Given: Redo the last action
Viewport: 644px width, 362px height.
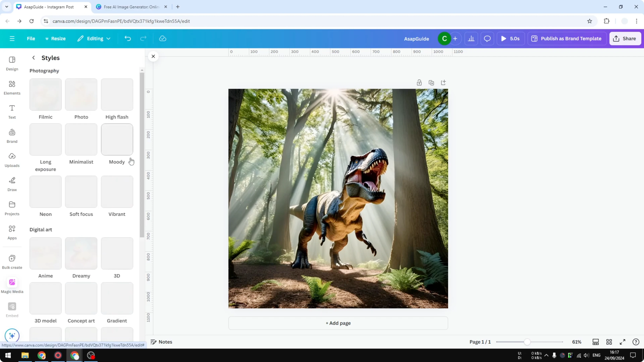Looking at the screenshot, I should pyautogui.click(x=143, y=38).
